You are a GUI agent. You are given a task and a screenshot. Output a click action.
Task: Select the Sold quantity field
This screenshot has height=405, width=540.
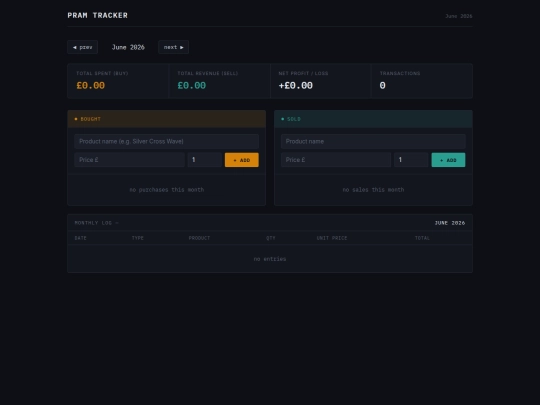pyautogui.click(x=411, y=160)
